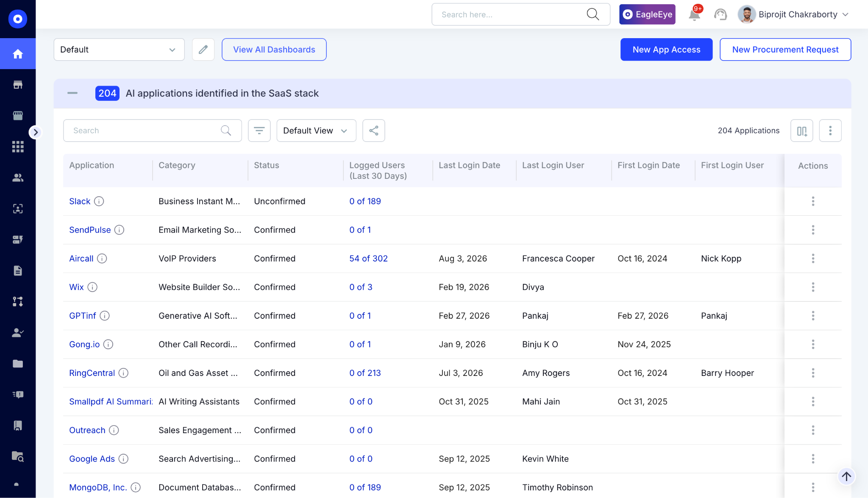Click the New App Access button

[x=666, y=50]
